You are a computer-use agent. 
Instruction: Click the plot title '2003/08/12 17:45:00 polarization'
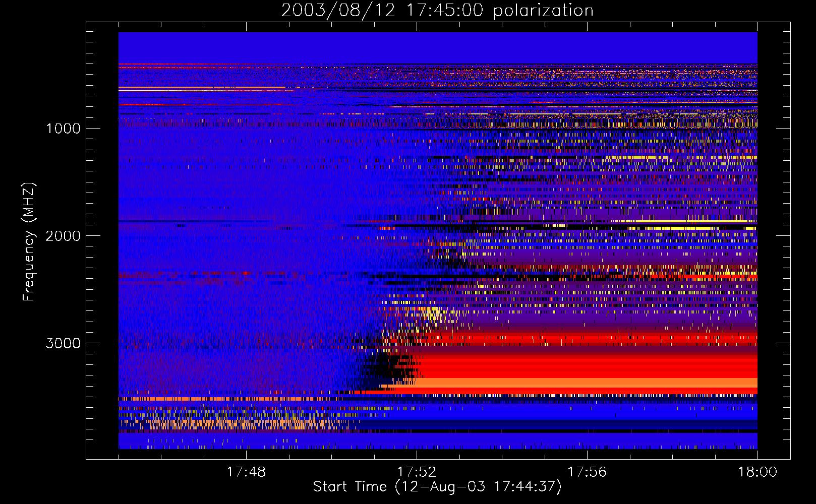(437, 11)
